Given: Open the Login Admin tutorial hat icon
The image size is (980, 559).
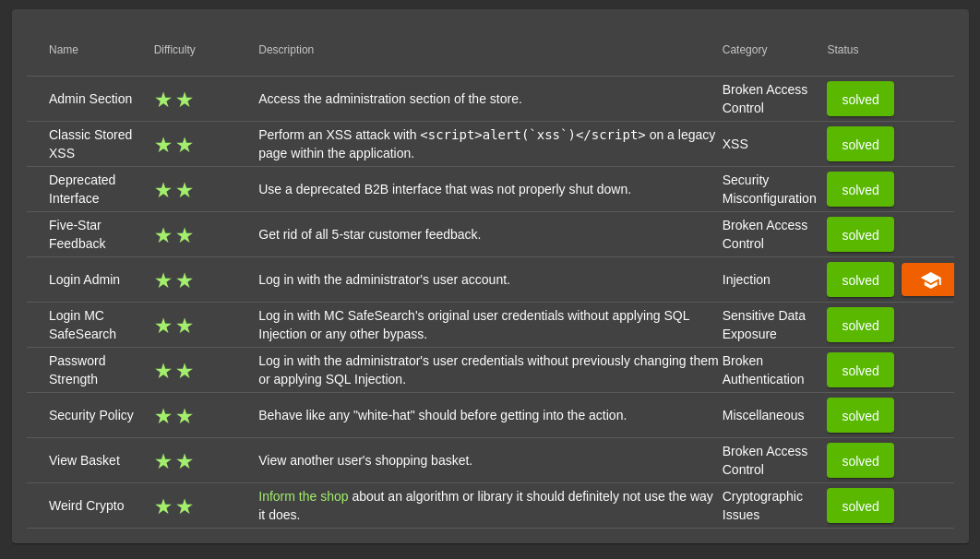Looking at the screenshot, I should (928, 279).
